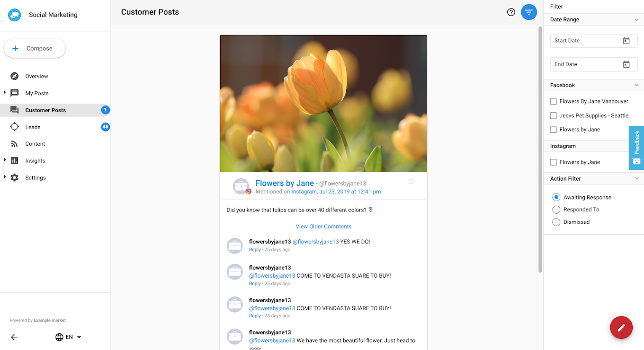Enable Jeevs Pet Supplies - Seattle filter
644x350 pixels.
[x=553, y=115]
